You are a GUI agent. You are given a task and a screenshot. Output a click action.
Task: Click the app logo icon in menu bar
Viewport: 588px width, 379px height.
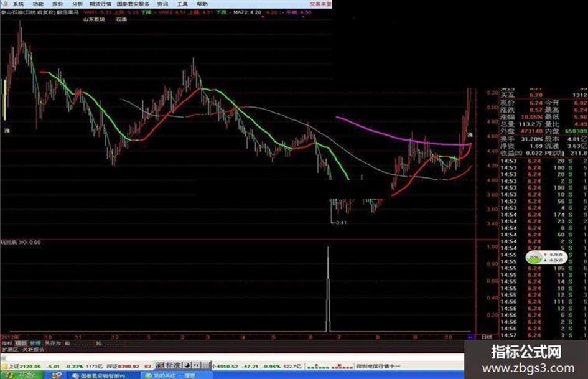[x=5, y=4]
